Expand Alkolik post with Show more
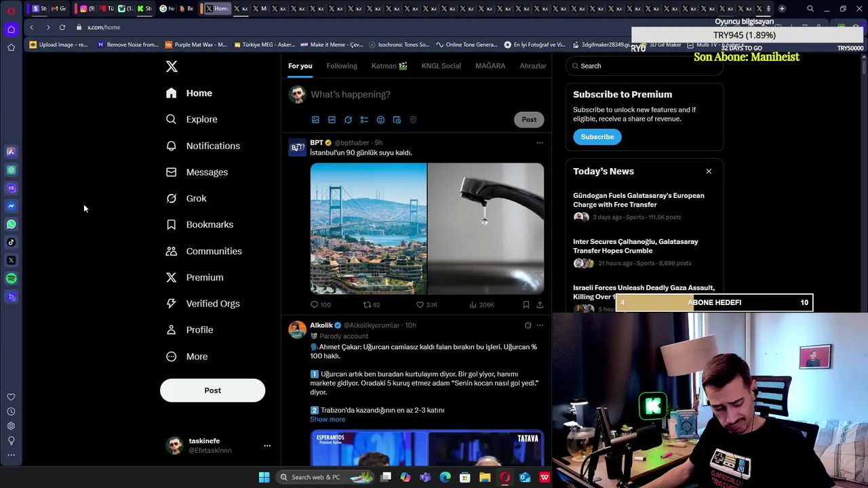This screenshot has height=488, width=868. [328, 420]
